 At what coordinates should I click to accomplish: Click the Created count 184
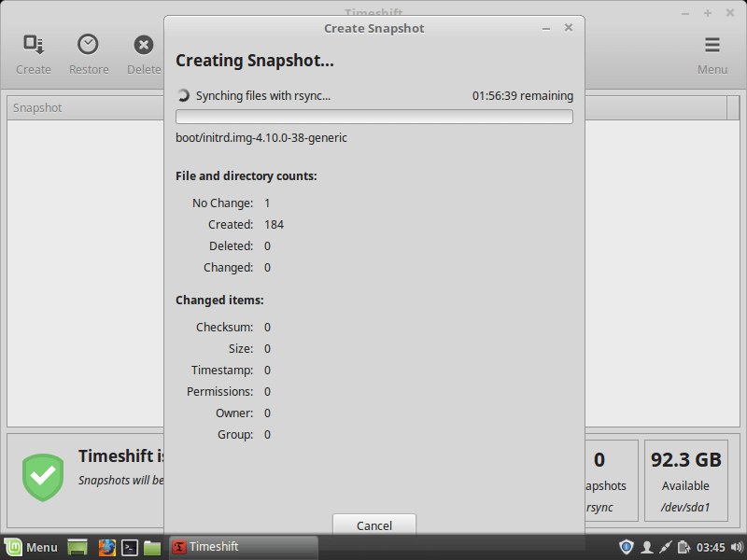coord(274,225)
